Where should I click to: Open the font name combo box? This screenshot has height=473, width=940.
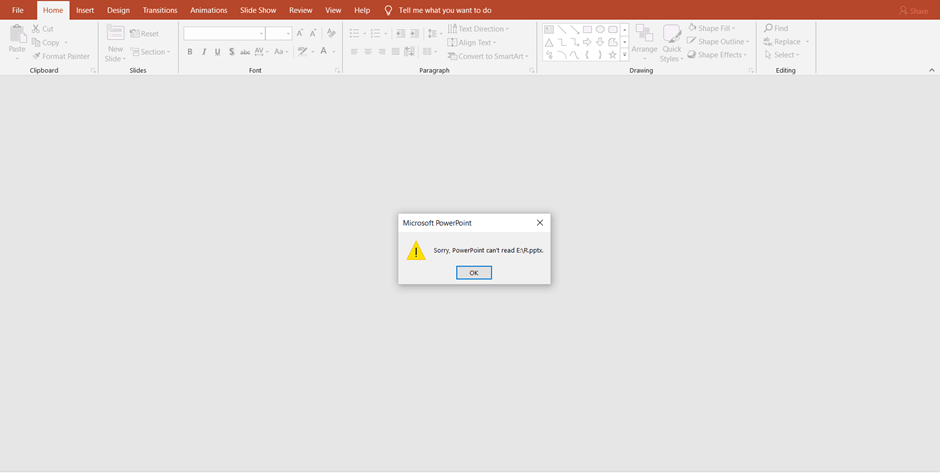pyautogui.click(x=224, y=34)
